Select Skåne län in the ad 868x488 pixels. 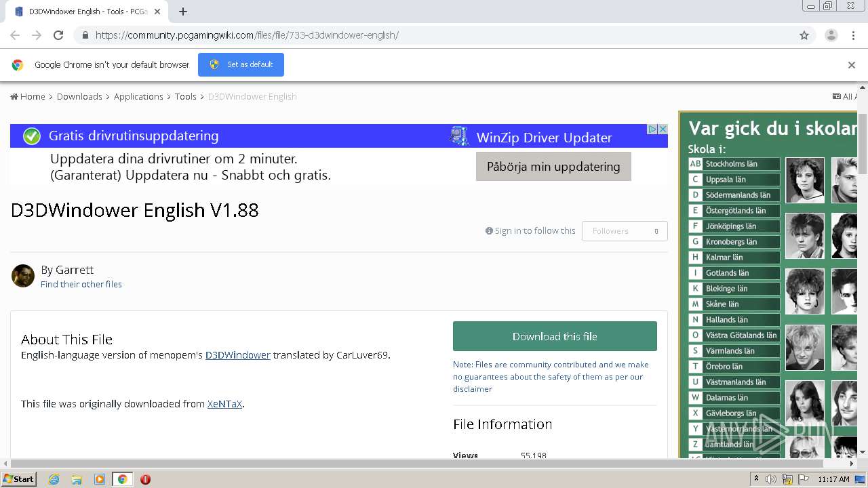[734, 304]
